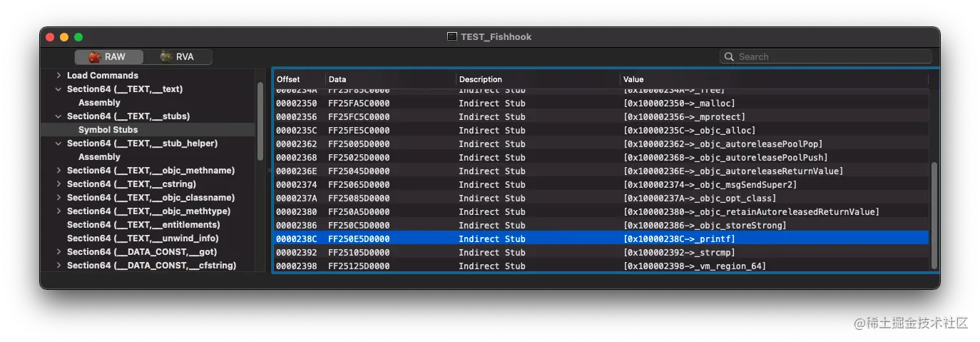Select the _objc_opt_class value
Image resolution: width=980 pixels, height=342 pixels.
700,198
